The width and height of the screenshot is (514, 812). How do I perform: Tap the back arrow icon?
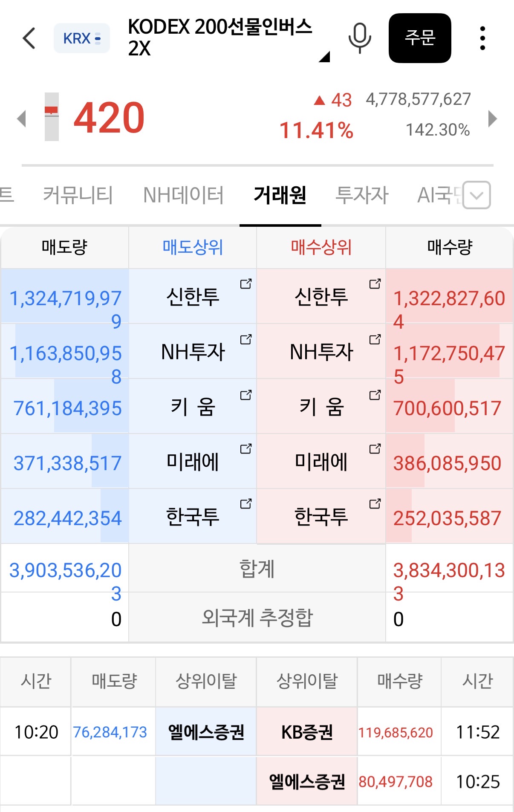click(29, 38)
